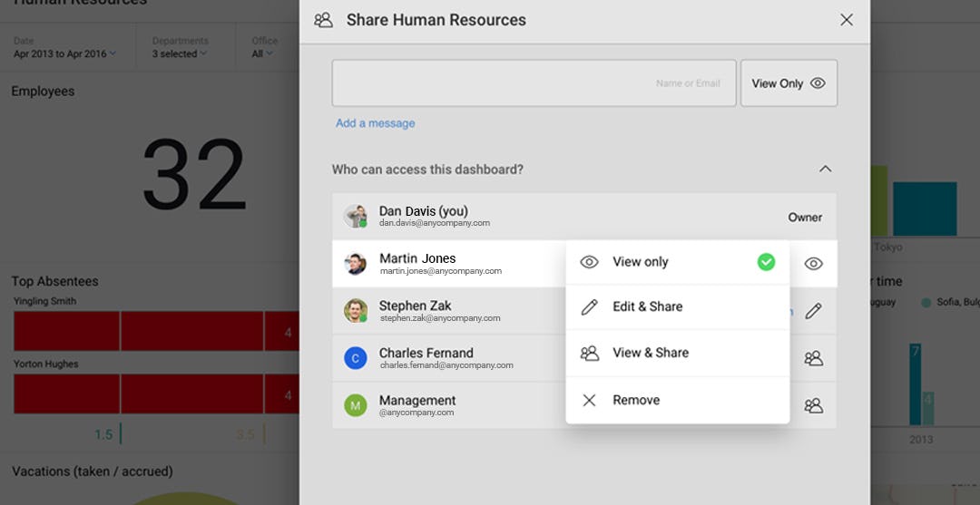This screenshot has height=505, width=980.
Task: Select View & Share in permission menu
Action: coord(678,354)
